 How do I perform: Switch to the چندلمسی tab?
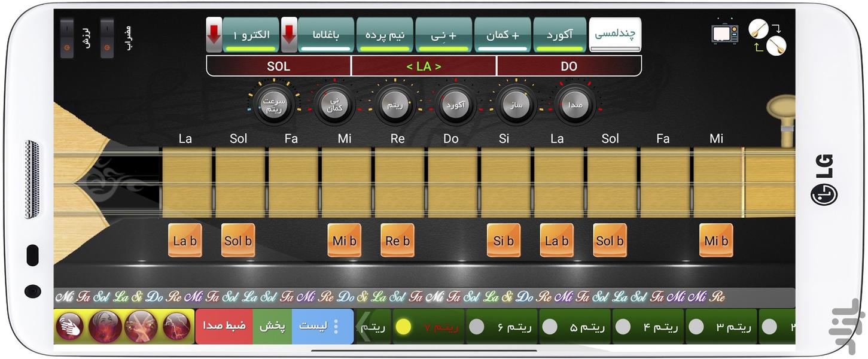[x=615, y=34]
